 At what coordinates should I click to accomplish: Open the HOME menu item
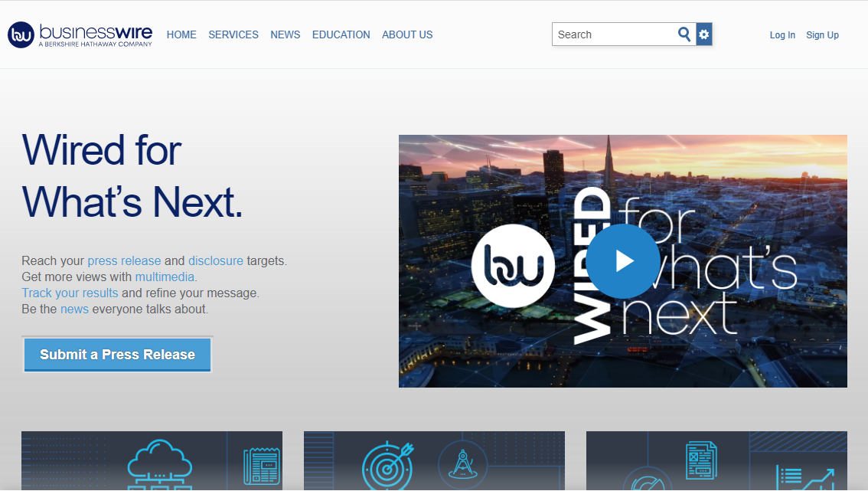pyautogui.click(x=181, y=34)
